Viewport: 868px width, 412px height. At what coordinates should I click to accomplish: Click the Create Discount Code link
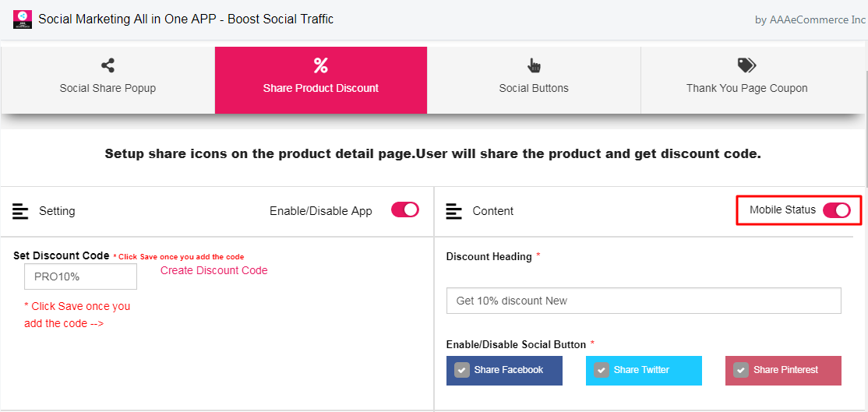214,270
